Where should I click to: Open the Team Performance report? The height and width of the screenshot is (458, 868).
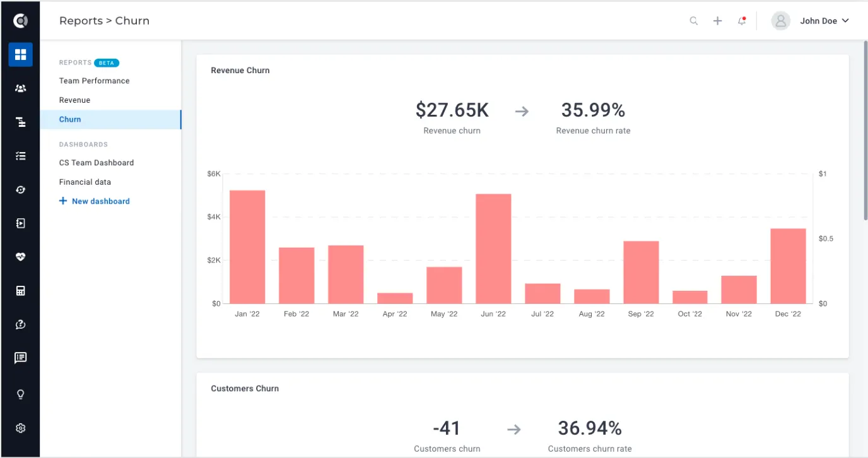pyautogui.click(x=94, y=81)
